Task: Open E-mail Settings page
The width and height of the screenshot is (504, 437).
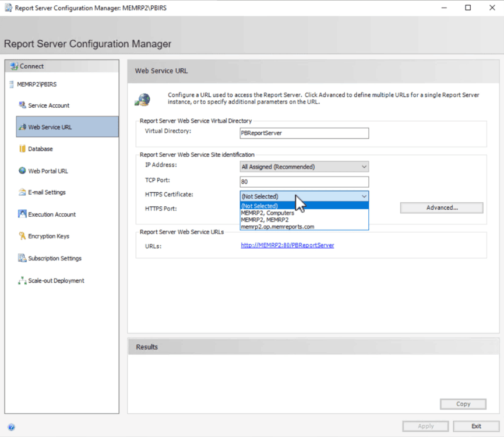Action: click(x=47, y=192)
